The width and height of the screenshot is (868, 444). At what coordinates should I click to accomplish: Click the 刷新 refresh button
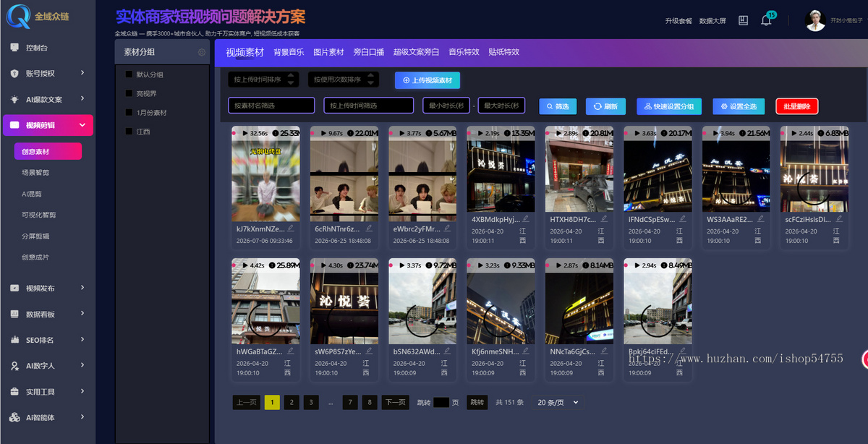[x=606, y=106]
